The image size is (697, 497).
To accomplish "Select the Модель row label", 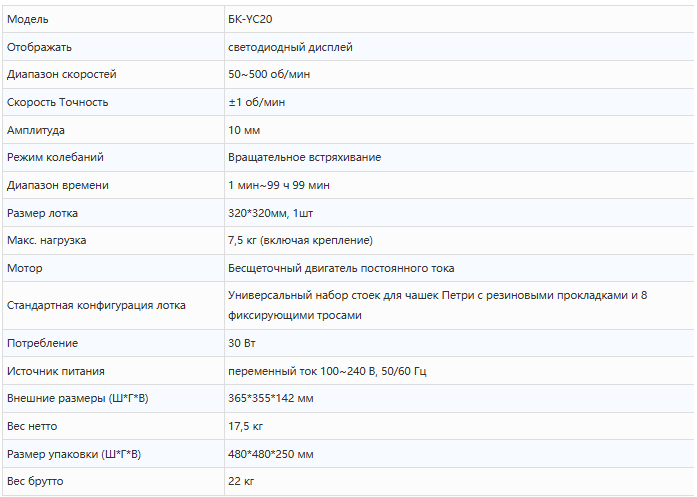I will pyautogui.click(x=28, y=20).
